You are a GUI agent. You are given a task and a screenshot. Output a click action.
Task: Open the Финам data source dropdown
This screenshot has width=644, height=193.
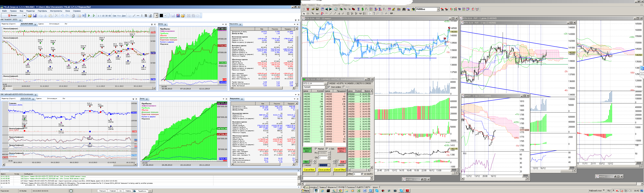click(25, 16)
